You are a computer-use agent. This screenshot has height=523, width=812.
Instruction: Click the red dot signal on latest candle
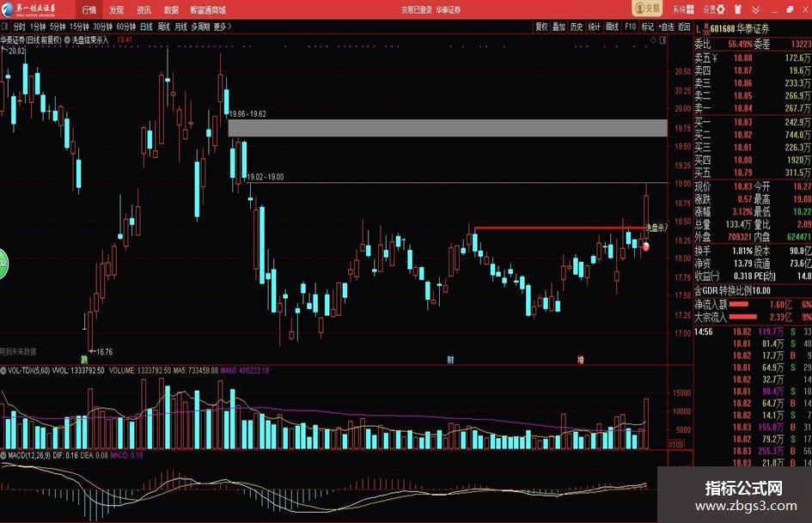646,246
